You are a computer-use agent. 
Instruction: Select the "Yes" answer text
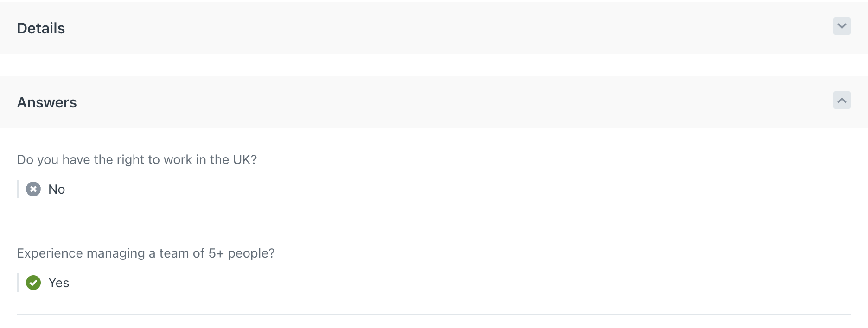tap(59, 283)
